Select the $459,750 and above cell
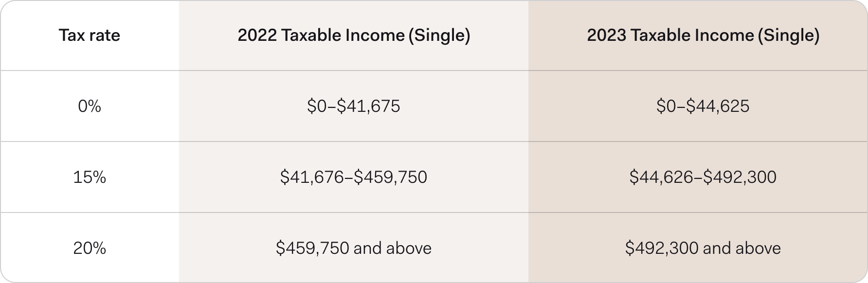The image size is (868, 283). pyautogui.click(x=354, y=248)
